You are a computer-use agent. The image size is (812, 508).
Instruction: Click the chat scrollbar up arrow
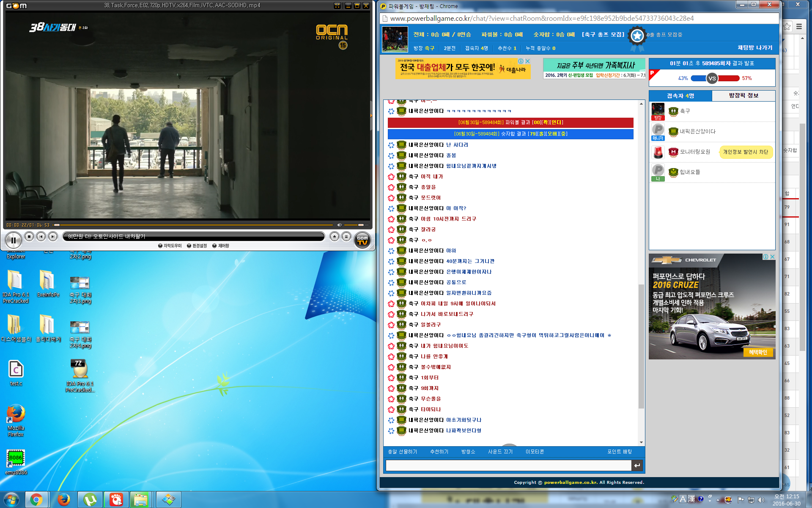pyautogui.click(x=641, y=103)
